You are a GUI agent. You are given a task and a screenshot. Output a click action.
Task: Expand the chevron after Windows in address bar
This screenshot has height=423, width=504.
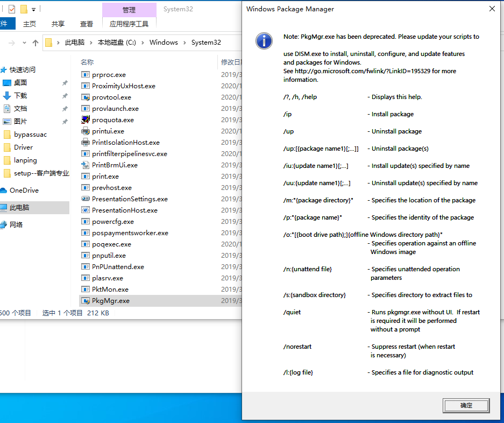pos(184,43)
